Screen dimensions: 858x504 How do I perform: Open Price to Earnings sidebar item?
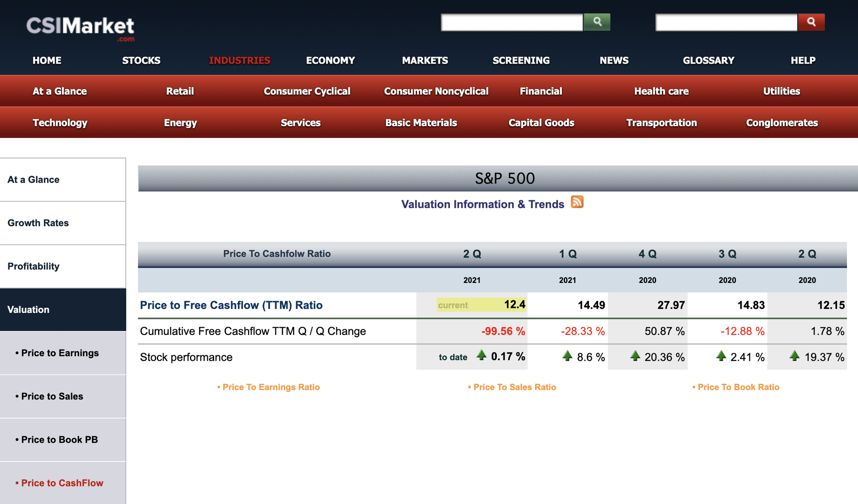point(63,353)
